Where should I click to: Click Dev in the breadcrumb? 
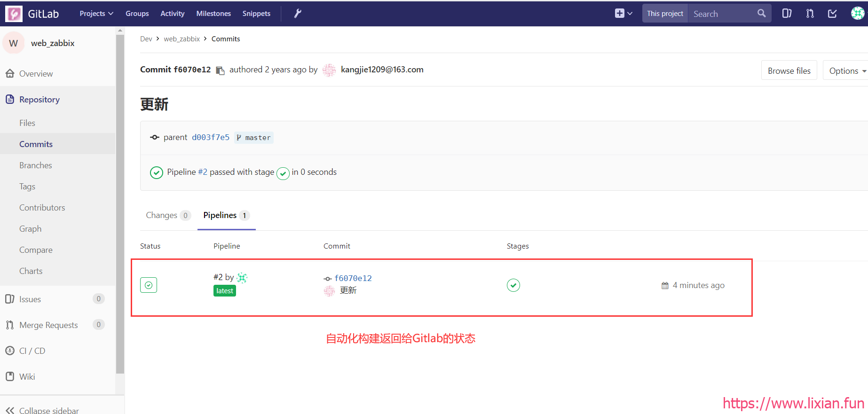146,39
